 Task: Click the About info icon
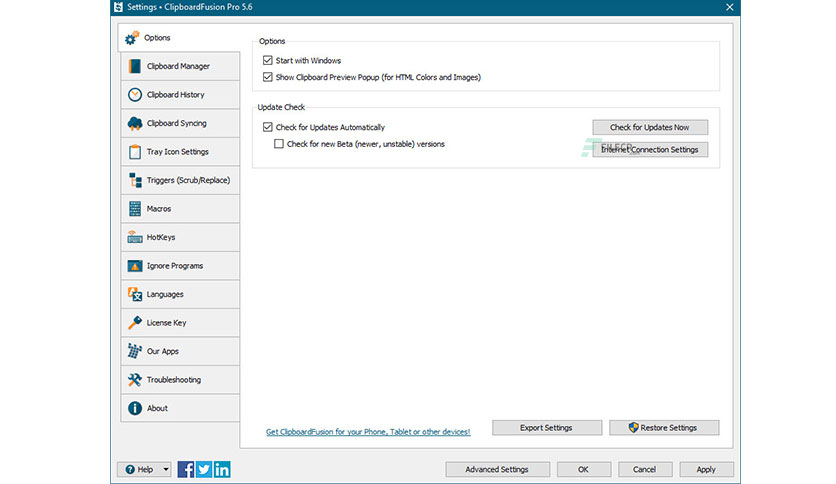click(x=135, y=408)
